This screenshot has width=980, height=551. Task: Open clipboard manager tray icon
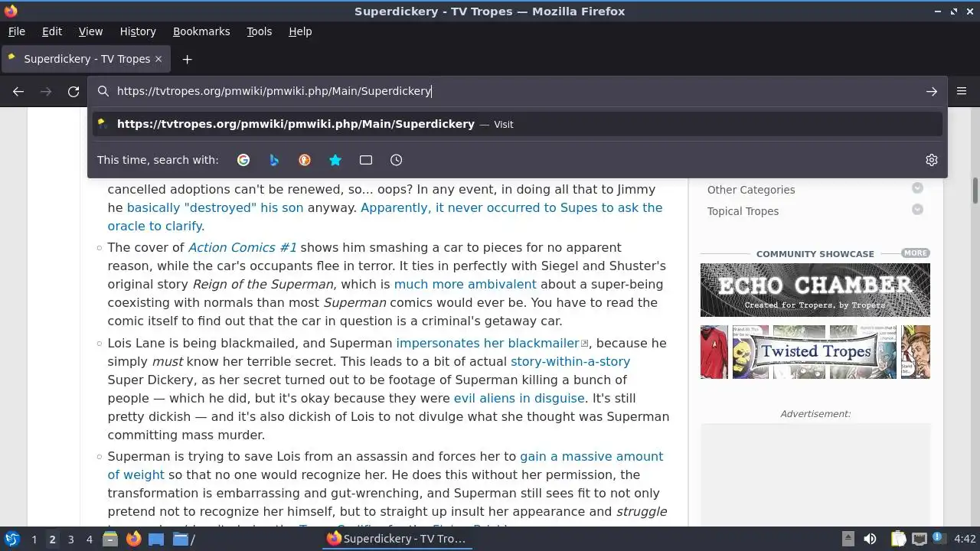898,540
